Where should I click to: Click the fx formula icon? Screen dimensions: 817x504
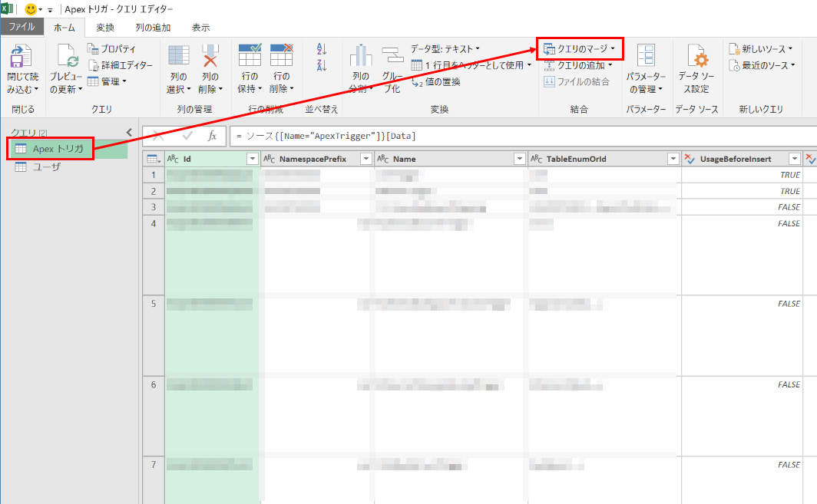point(212,136)
